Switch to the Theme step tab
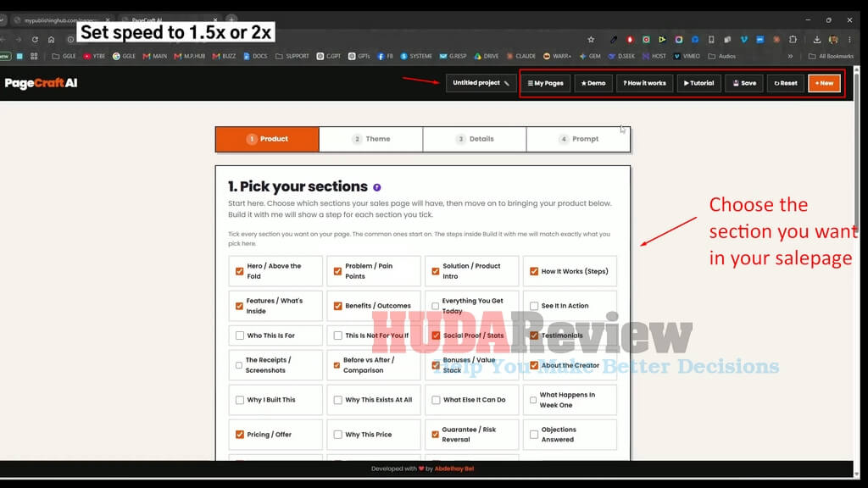 tap(371, 140)
